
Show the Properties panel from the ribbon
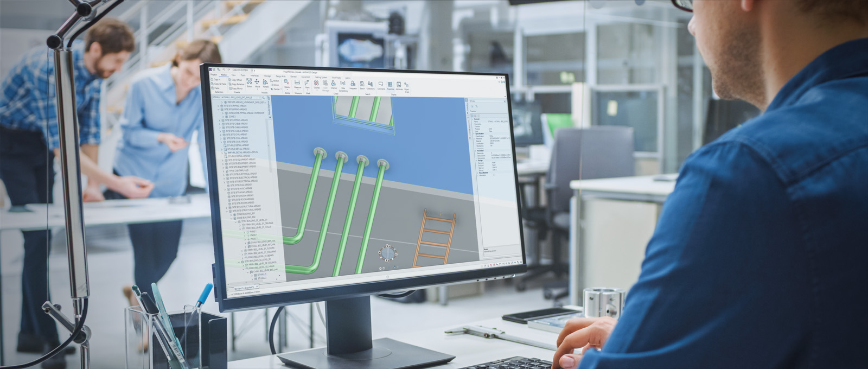click(x=390, y=87)
